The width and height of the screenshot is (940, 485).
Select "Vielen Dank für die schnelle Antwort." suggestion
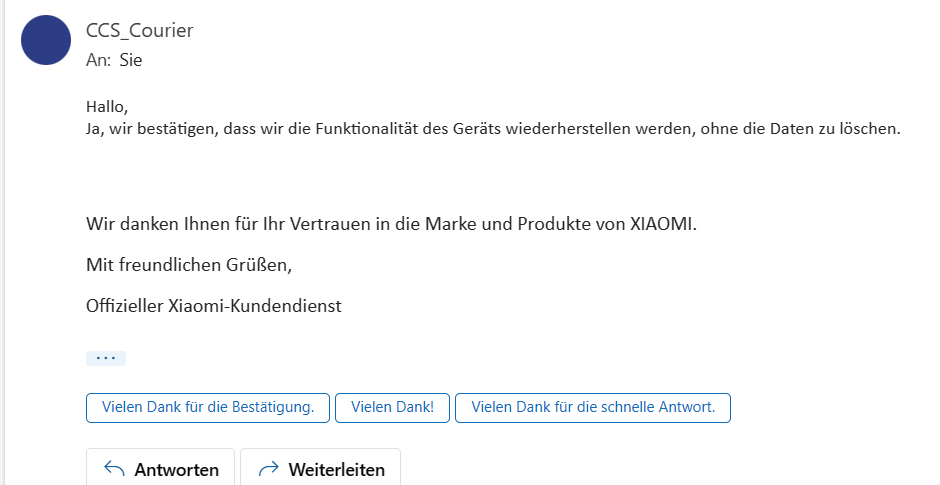click(592, 408)
